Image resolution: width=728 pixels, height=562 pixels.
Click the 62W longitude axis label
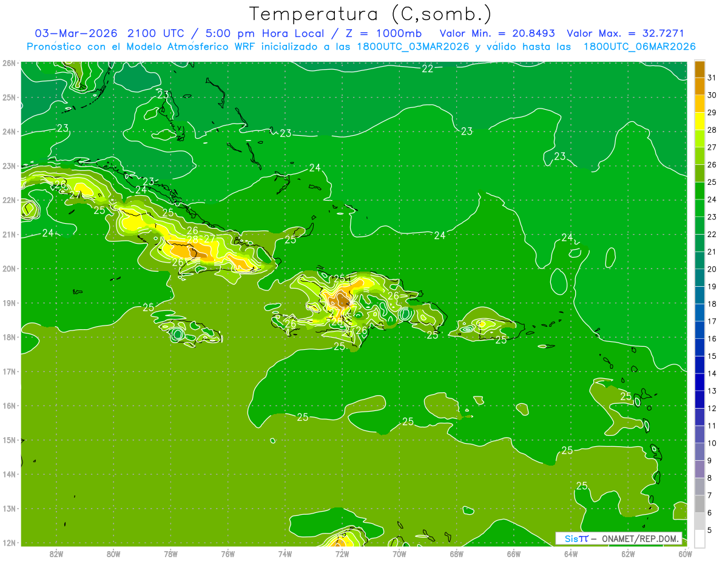pyautogui.click(x=628, y=554)
